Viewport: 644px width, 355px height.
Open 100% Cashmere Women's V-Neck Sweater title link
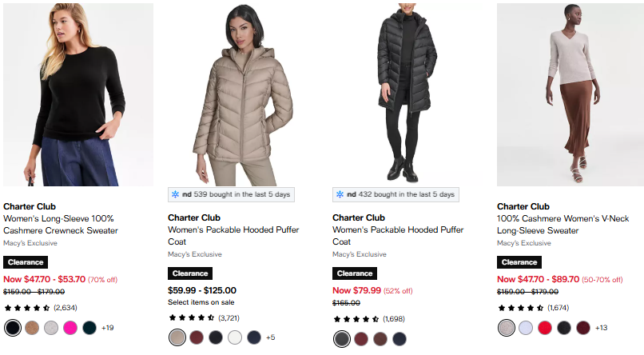pyautogui.click(x=563, y=225)
